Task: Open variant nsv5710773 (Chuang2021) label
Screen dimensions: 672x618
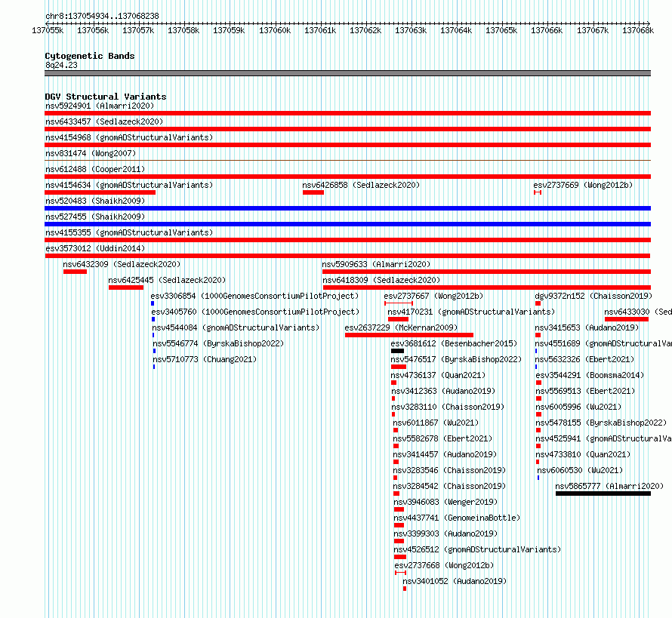Action: click(x=205, y=359)
